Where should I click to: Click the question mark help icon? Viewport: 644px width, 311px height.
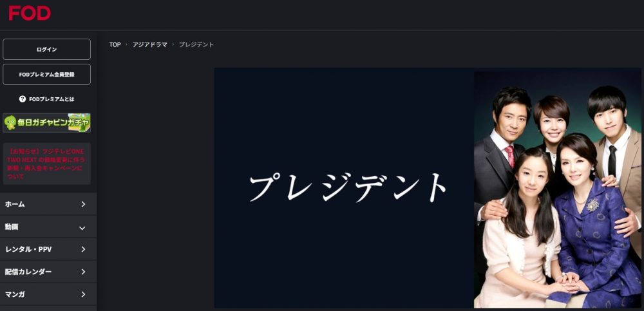pos(23,99)
